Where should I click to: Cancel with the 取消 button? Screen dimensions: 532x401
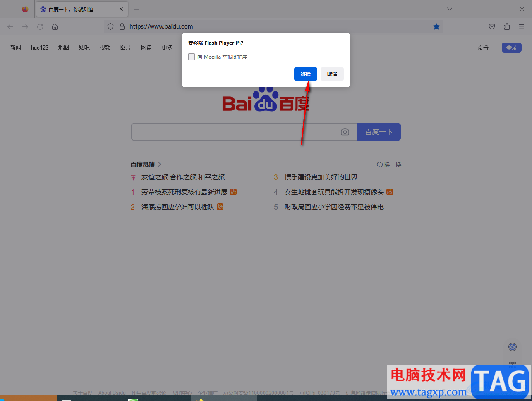[332, 74]
